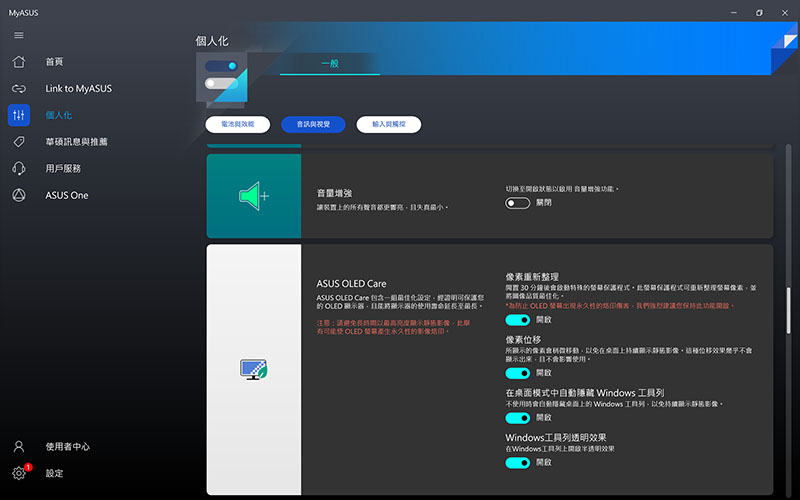800x500 pixels.
Task: Select the 輸入與觸控 category button
Action: (389, 124)
